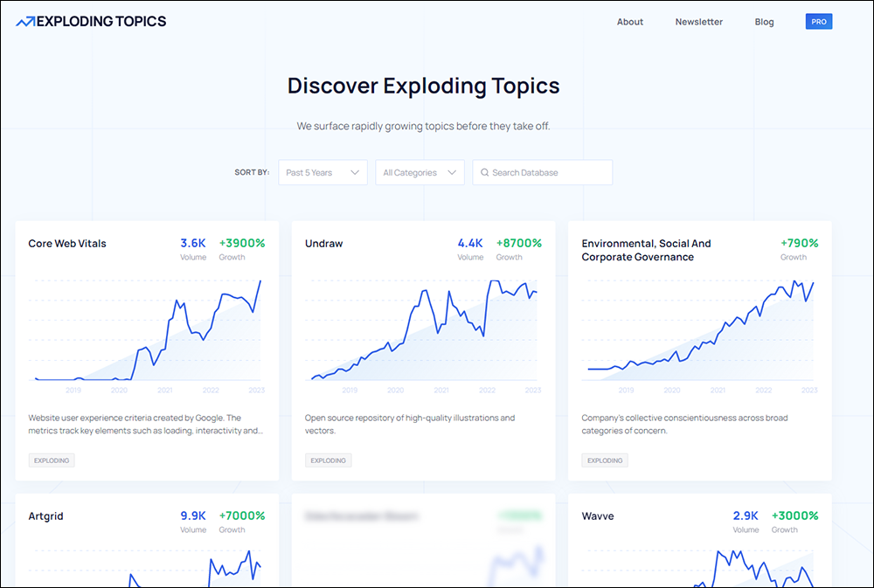The height and width of the screenshot is (588, 874).
Task: Click the blurred locked topic card
Action: pyautogui.click(x=424, y=540)
